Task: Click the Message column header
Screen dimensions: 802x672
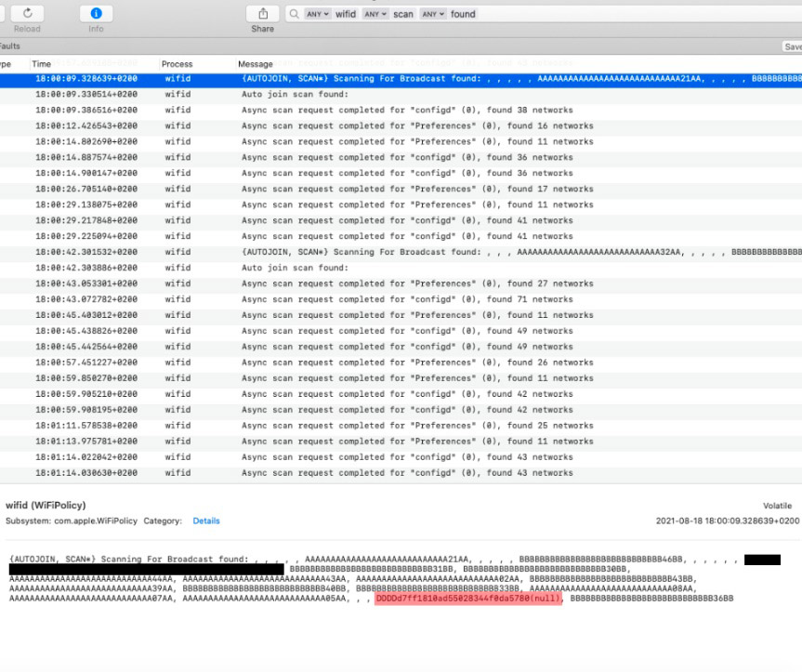Action: tap(255, 64)
